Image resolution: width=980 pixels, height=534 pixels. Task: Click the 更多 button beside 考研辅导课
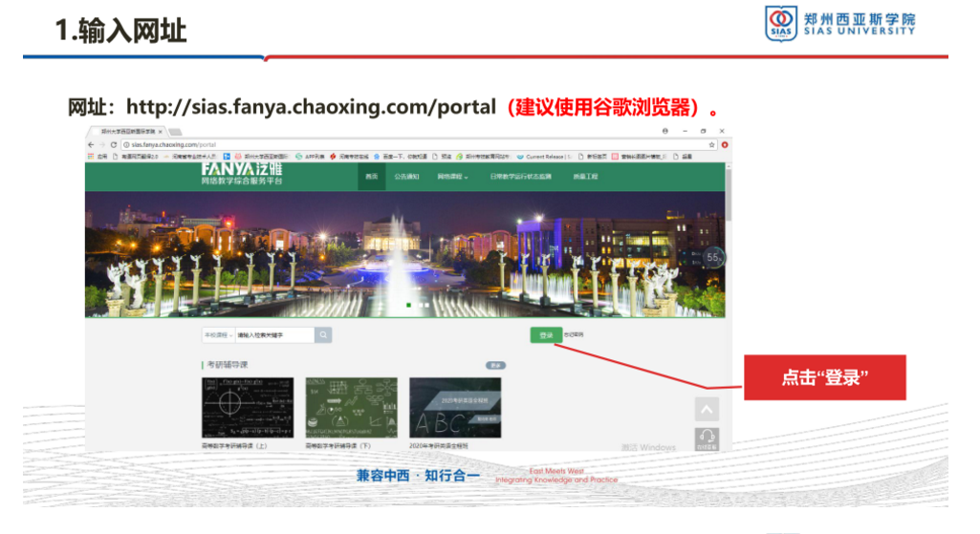495,365
